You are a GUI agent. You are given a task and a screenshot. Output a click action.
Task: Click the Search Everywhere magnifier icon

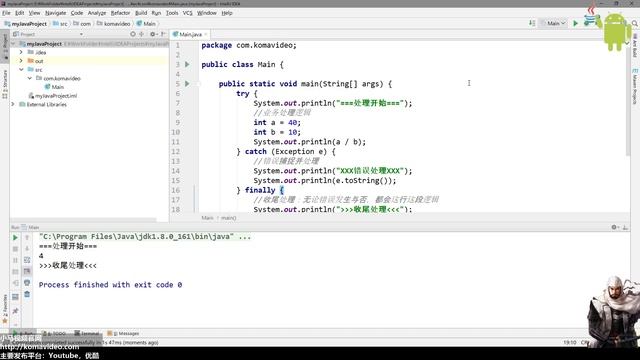(635, 23)
